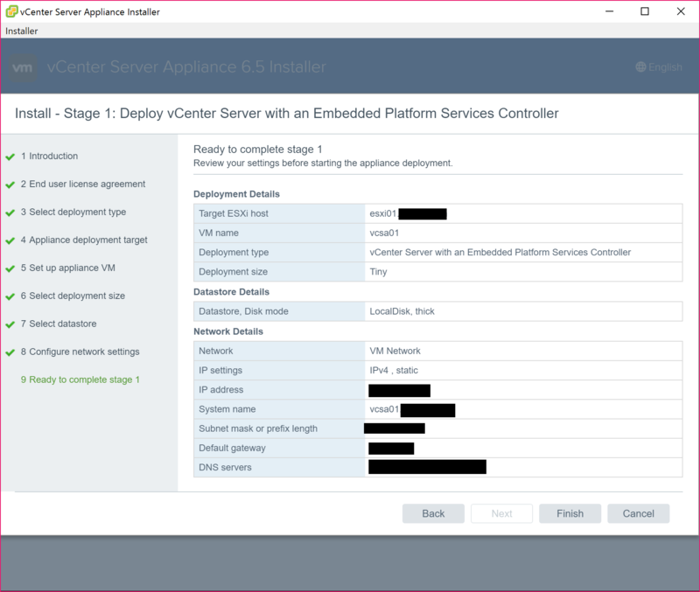Click the Default gateway label
The height and width of the screenshot is (592, 700).
point(232,448)
